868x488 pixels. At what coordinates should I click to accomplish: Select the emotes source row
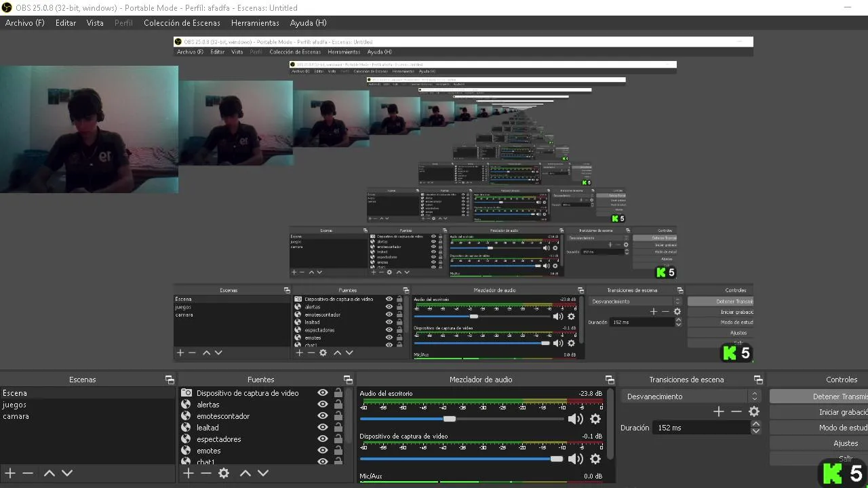tap(262, 451)
